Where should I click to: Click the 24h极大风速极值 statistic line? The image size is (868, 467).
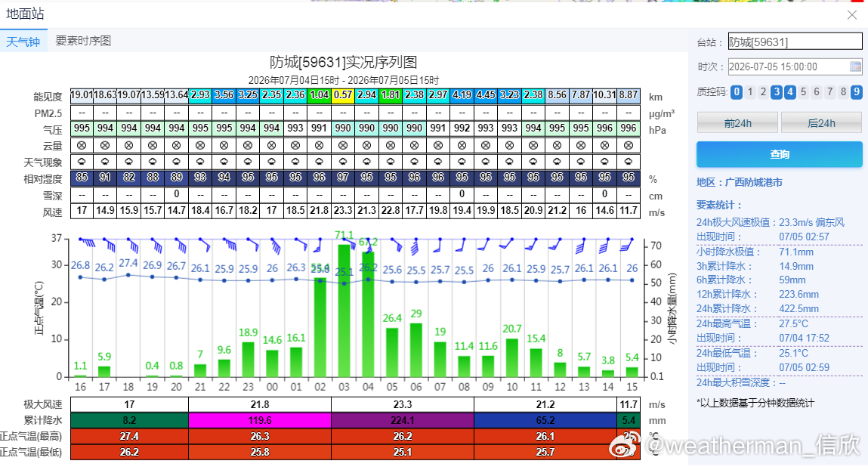pyautogui.click(x=771, y=223)
